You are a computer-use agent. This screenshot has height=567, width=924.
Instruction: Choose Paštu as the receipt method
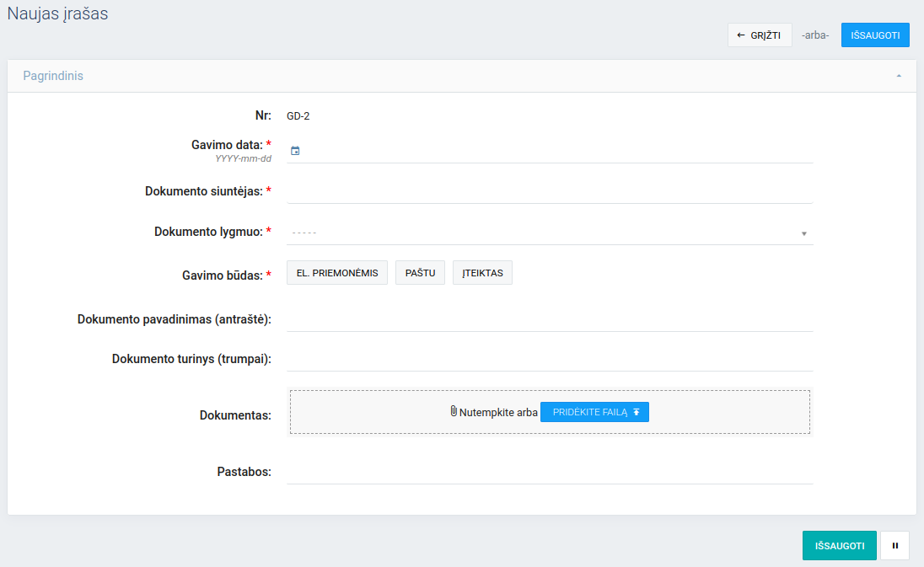pos(420,273)
